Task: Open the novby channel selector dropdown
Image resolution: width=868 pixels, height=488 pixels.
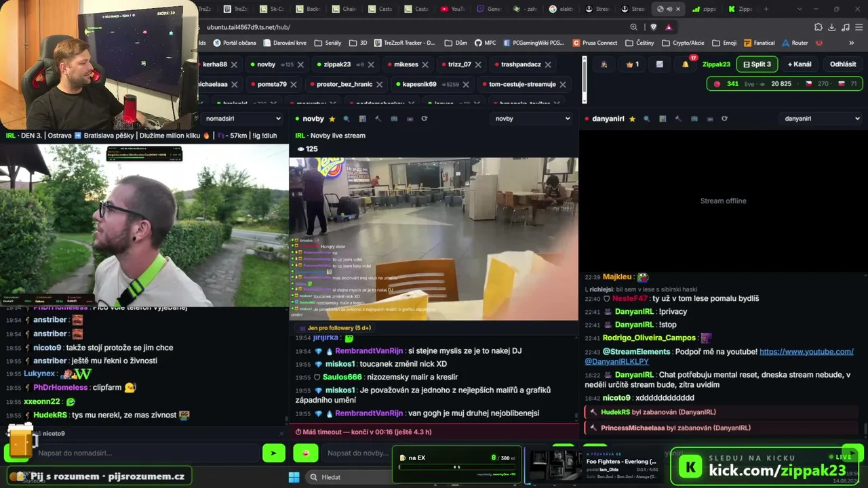Action: pos(532,119)
